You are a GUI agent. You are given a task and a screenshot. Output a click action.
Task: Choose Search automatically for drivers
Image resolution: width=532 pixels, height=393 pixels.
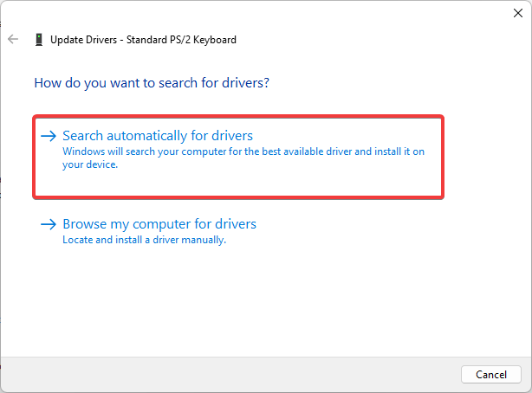tap(158, 136)
